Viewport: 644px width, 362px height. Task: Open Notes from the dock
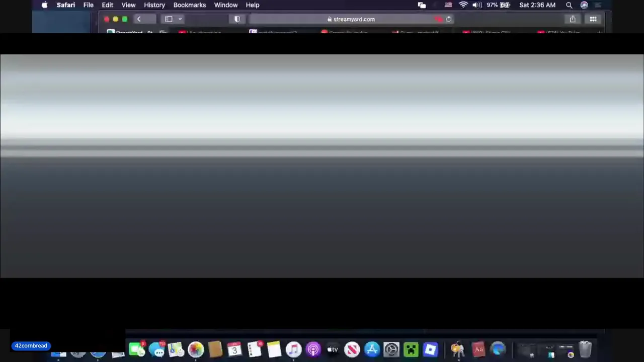pyautogui.click(x=274, y=349)
